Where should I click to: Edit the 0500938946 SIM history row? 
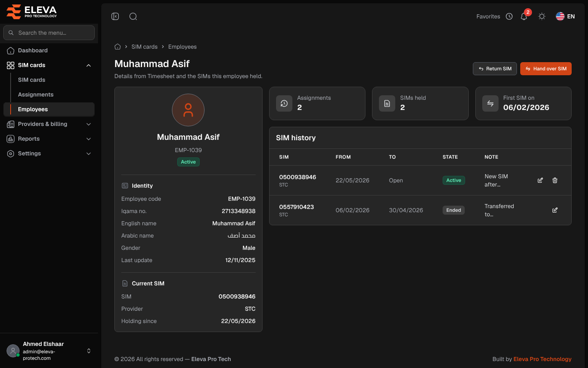[540, 180]
